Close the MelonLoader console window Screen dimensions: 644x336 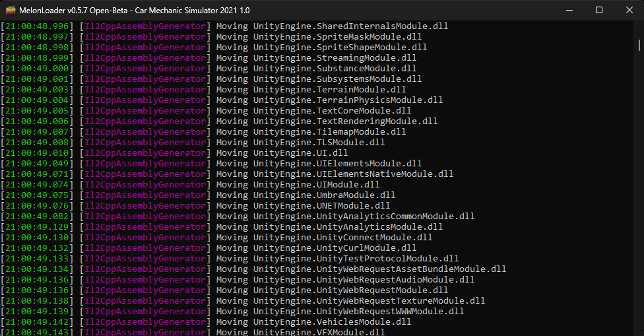point(629,10)
